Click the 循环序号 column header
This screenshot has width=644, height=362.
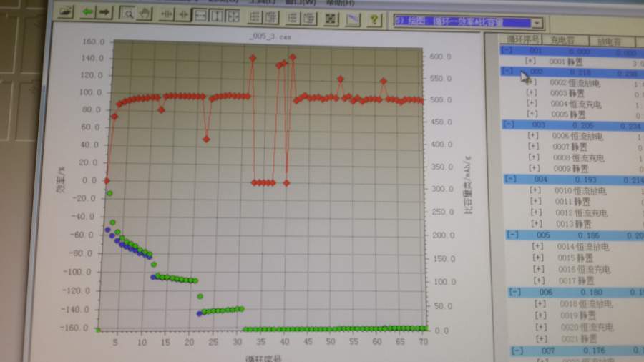pos(522,39)
